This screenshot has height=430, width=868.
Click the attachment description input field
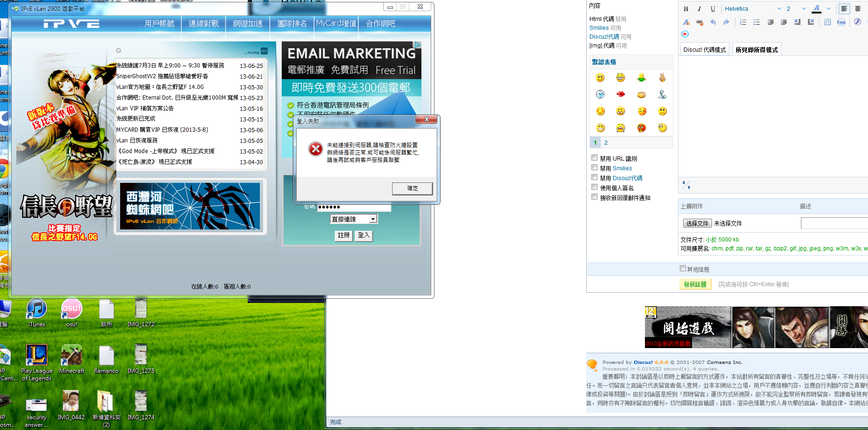click(834, 223)
